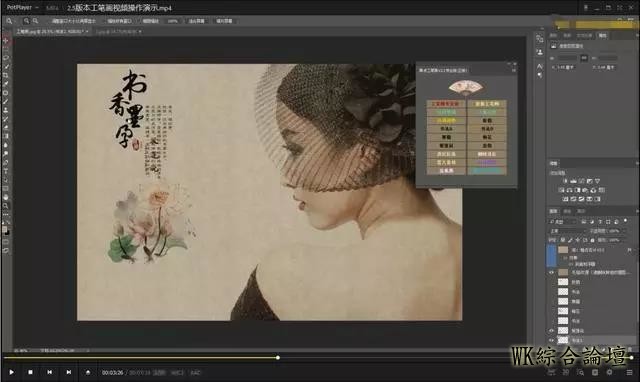Select the Lasso tool
The image size is (640, 382).
pyautogui.click(x=6, y=58)
